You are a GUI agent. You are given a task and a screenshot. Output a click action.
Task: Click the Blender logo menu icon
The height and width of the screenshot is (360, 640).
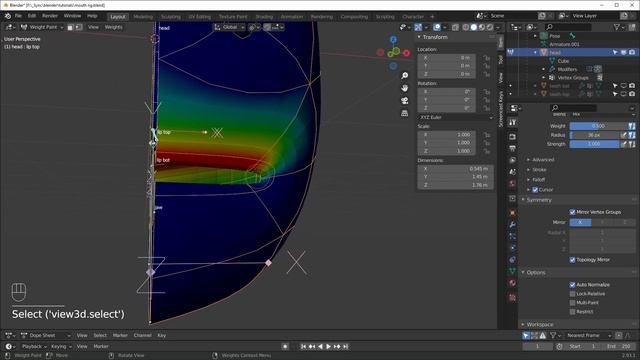pyautogui.click(x=7, y=16)
